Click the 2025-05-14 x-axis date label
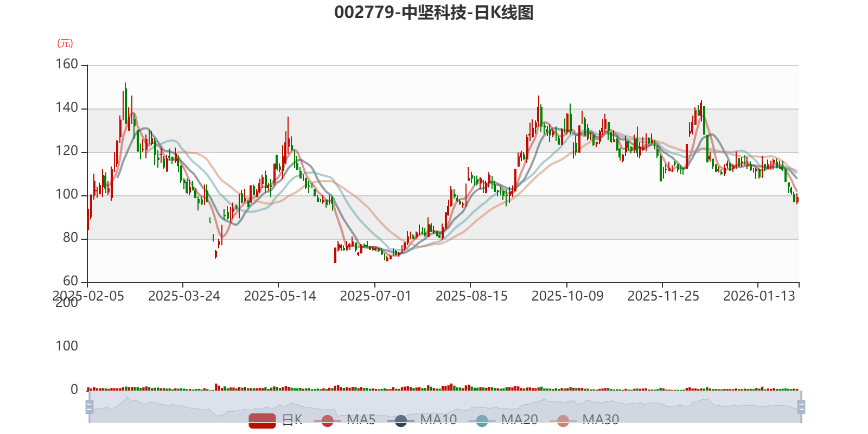868x434 pixels. click(280, 296)
